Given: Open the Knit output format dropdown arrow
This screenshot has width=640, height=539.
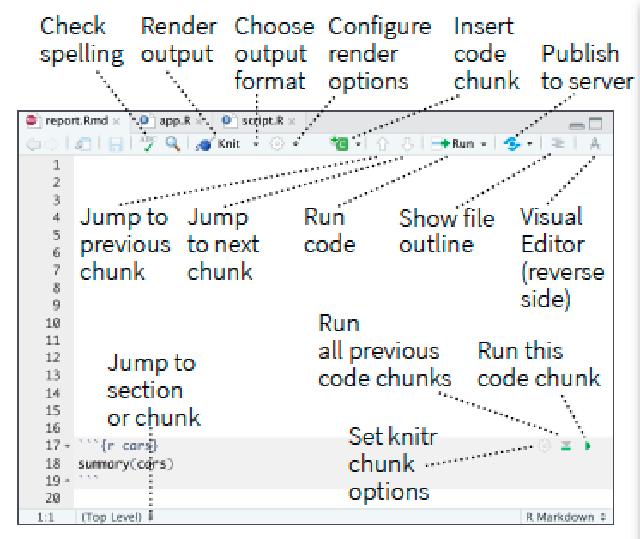Looking at the screenshot, I should coord(256,144).
